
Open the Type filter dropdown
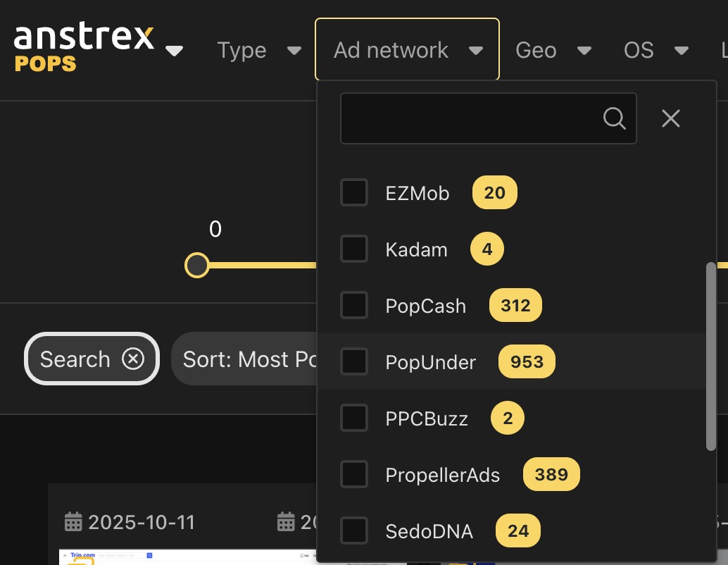pos(259,50)
